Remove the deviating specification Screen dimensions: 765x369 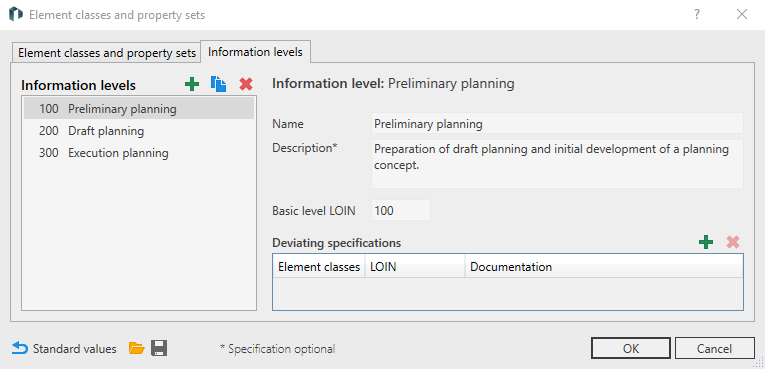tap(733, 242)
